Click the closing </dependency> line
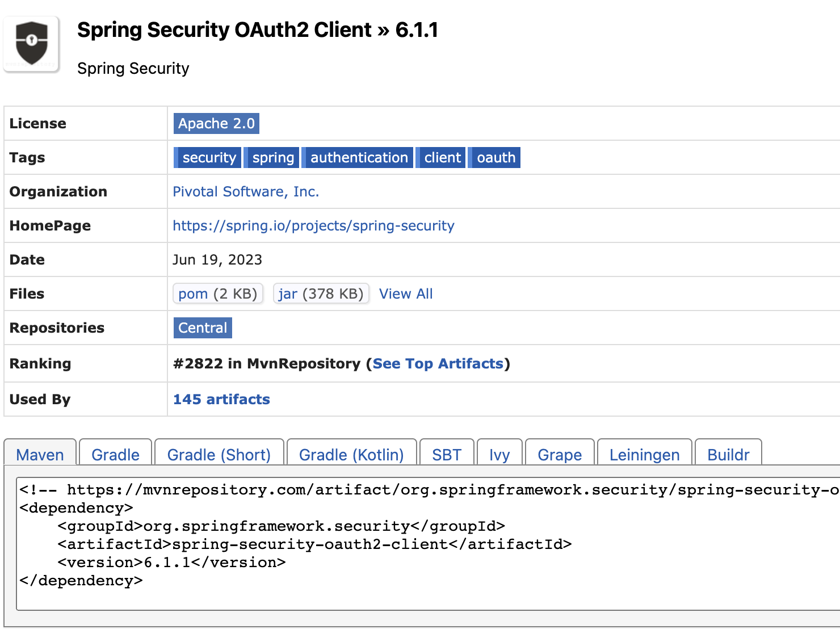This screenshot has height=629, width=840. point(81,581)
